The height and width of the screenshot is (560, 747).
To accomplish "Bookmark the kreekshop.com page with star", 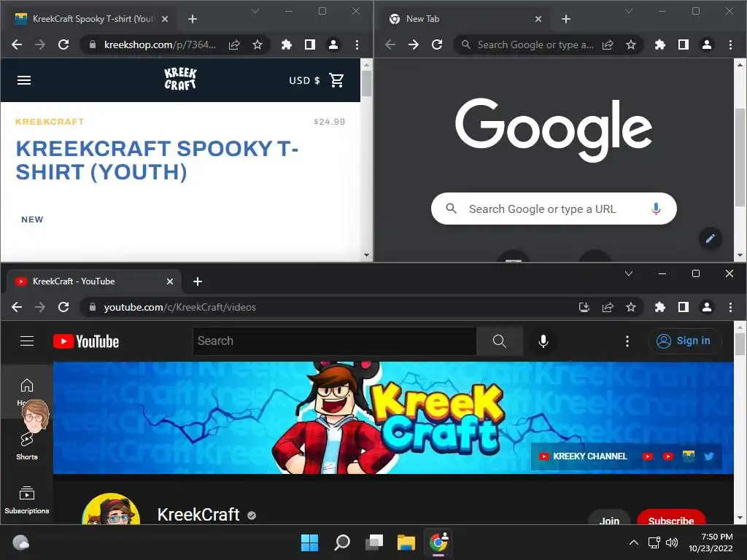I will 258,44.
